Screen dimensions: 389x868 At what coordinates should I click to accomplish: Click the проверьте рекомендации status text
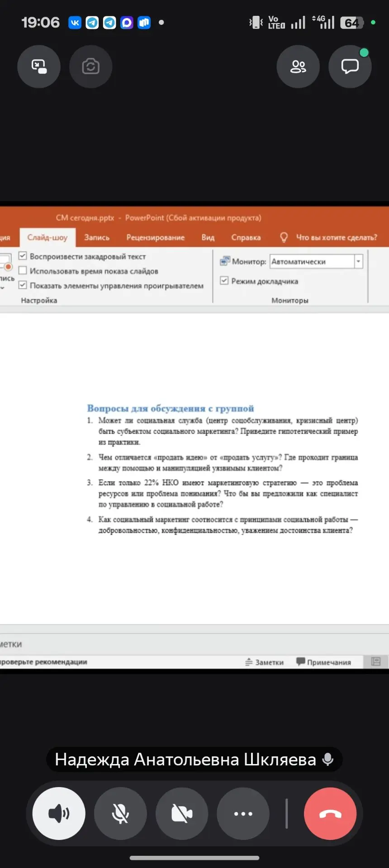[43, 661]
